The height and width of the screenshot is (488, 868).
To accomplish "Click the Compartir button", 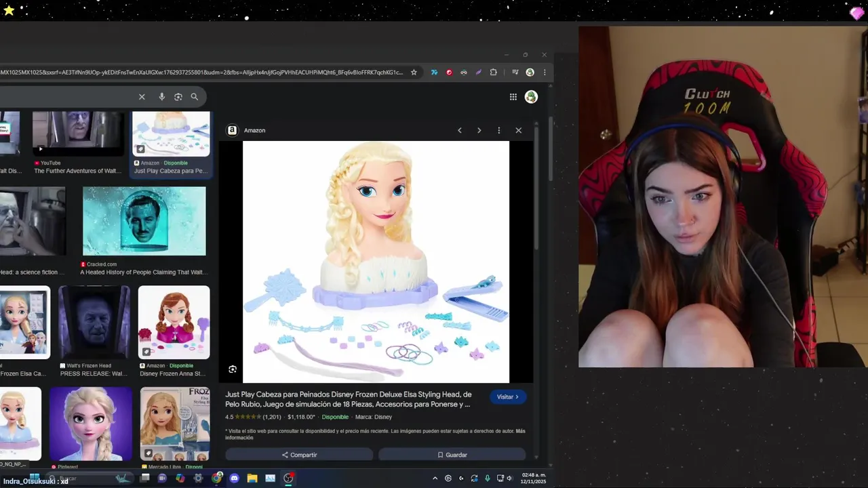I will tap(299, 455).
